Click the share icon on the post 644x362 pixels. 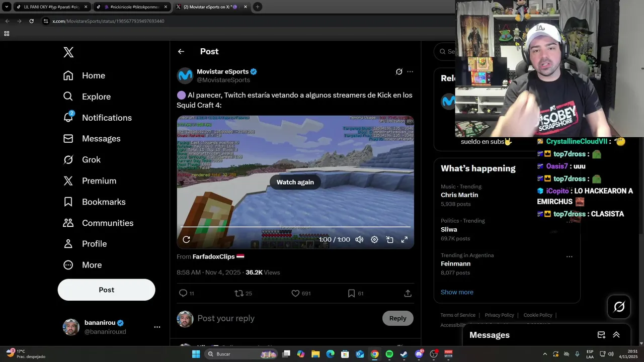point(408,293)
